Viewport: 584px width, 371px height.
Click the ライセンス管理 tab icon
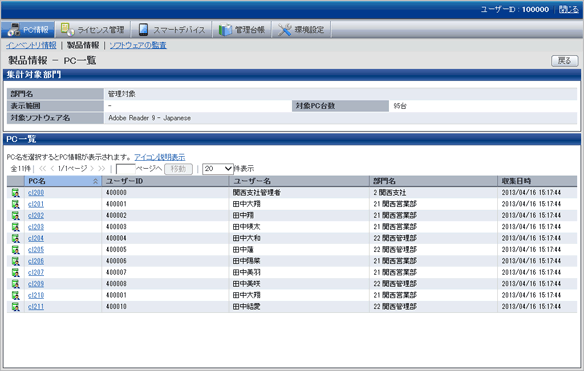[67, 29]
